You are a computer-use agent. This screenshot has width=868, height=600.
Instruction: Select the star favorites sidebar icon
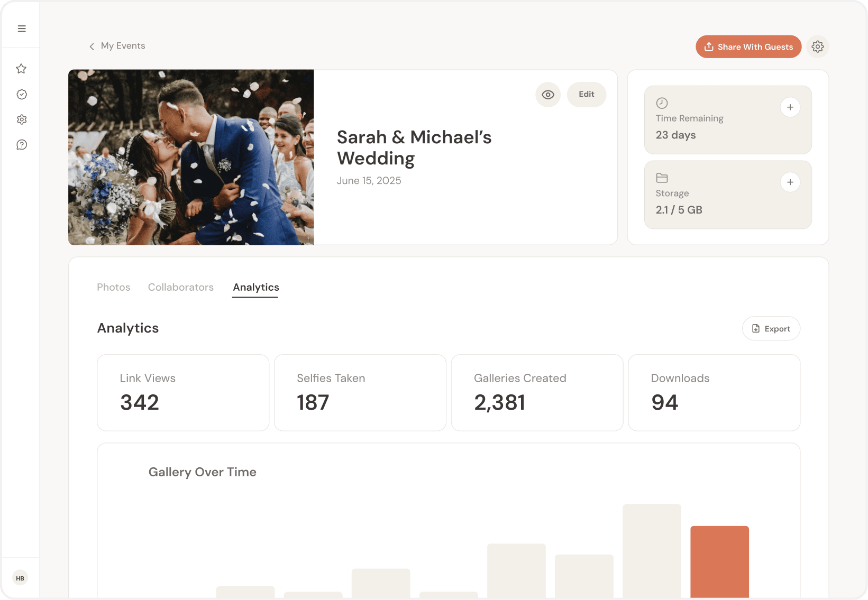[x=21, y=69]
